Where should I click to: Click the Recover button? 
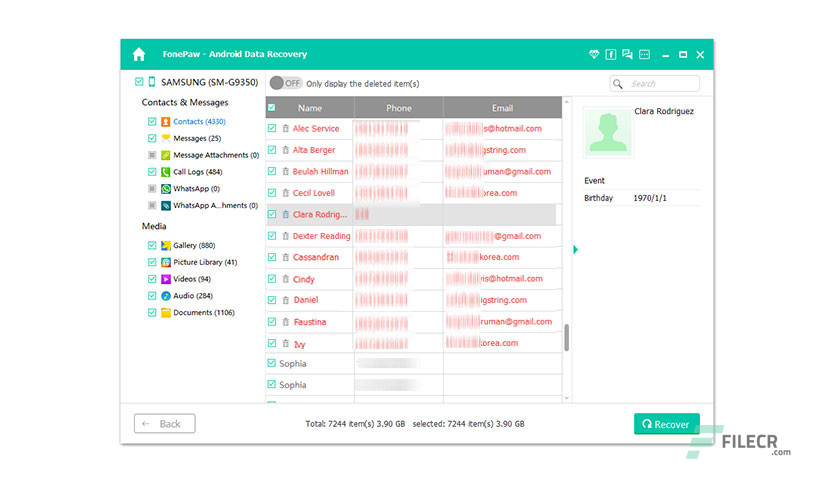666,424
